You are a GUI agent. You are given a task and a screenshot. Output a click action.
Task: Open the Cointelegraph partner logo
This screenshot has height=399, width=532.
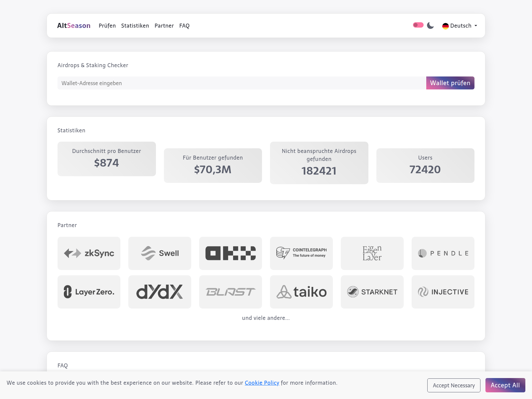tap(301, 253)
